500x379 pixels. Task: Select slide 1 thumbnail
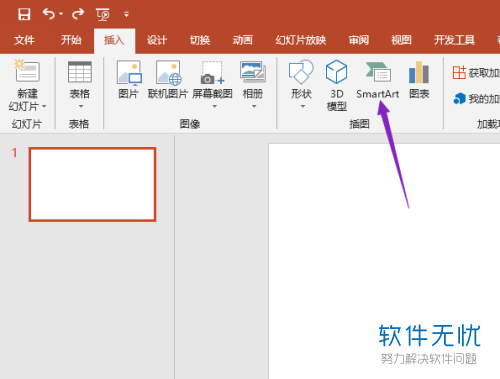(x=92, y=184)
